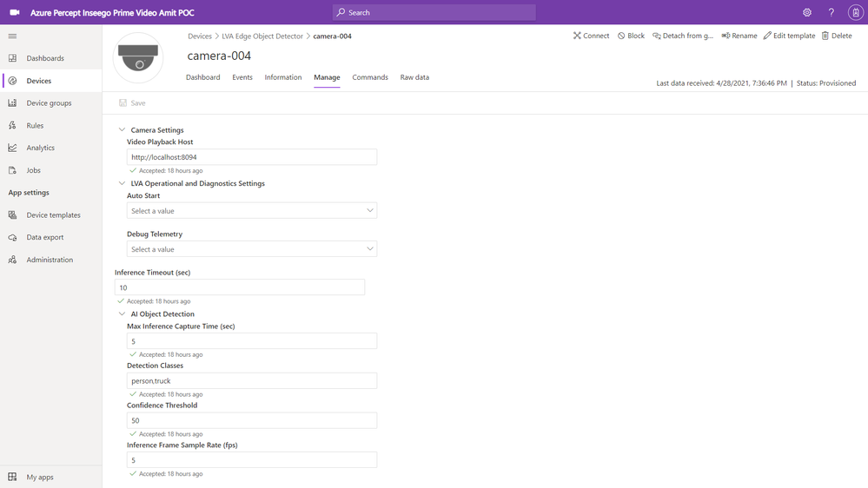Click the Rename button label

coord(744,36)
